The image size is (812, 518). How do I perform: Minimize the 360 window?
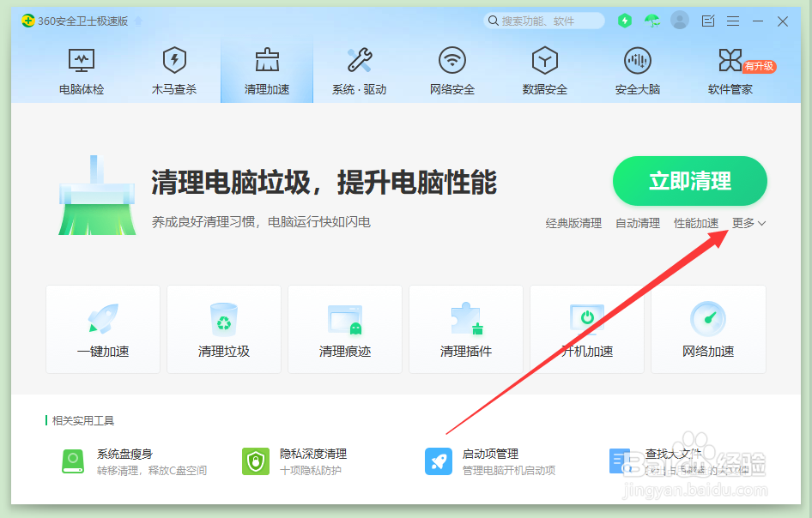point(758,21)
